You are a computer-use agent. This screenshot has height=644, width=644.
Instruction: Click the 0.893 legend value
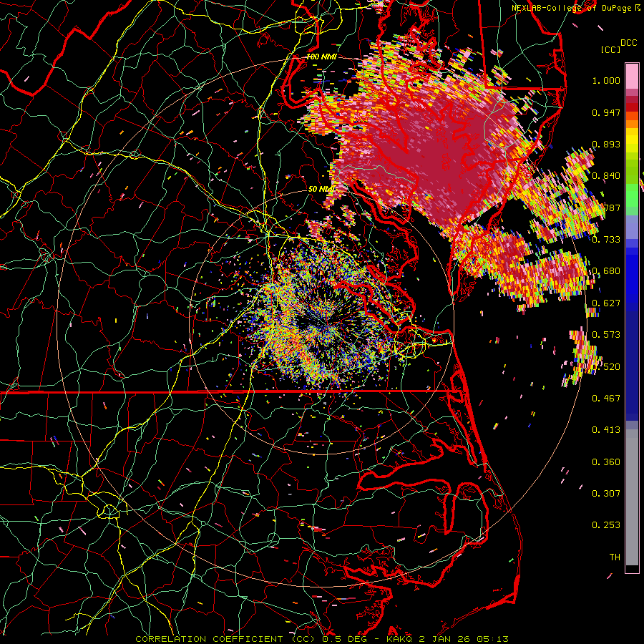[606, 144]
